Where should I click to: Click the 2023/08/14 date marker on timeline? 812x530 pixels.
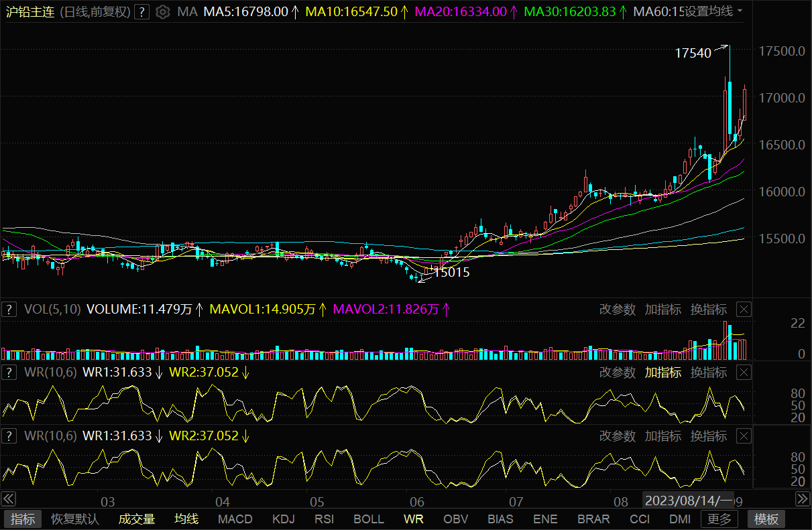(688, 500)
